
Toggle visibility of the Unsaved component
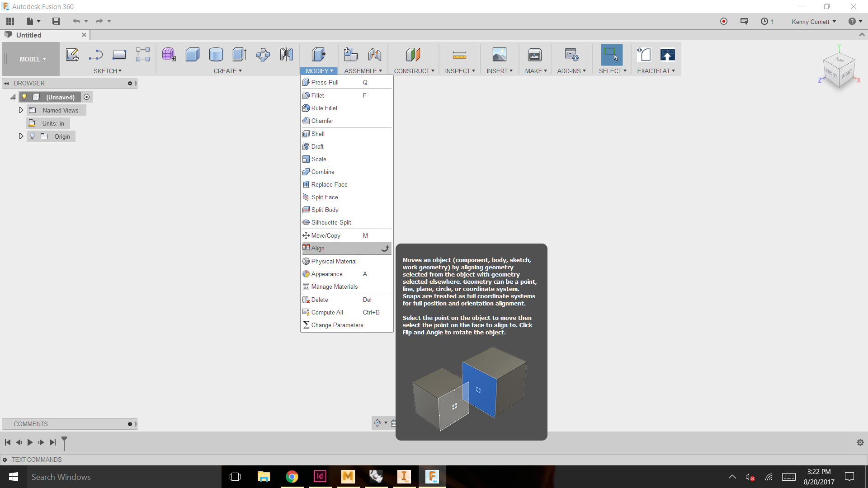coord(24,97)
